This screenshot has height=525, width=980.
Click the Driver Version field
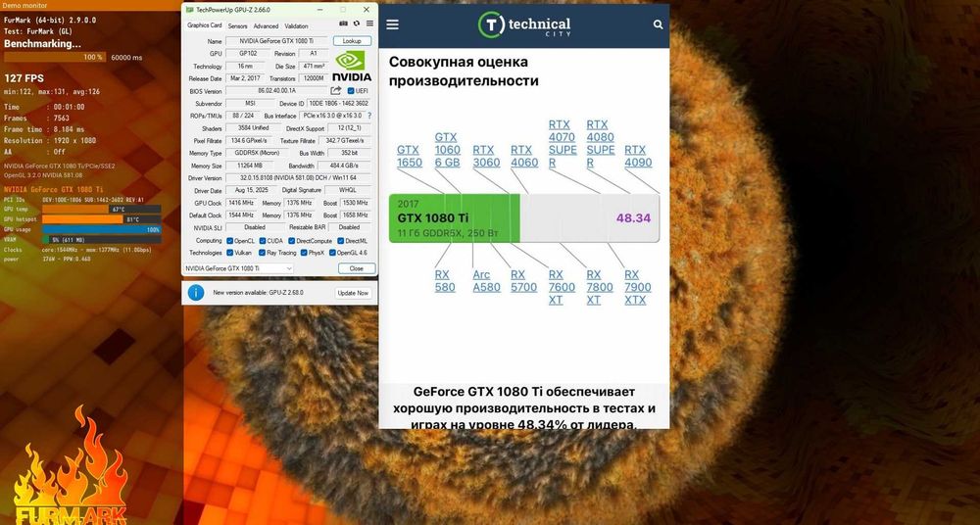298,178
